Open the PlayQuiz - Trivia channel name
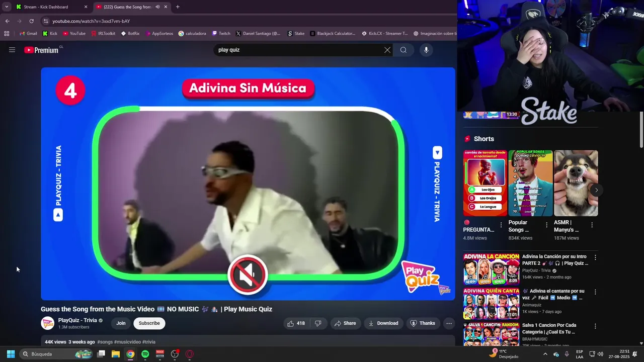Screen dimensions: 644x362 pyautogui.click(x=77, y=320)
